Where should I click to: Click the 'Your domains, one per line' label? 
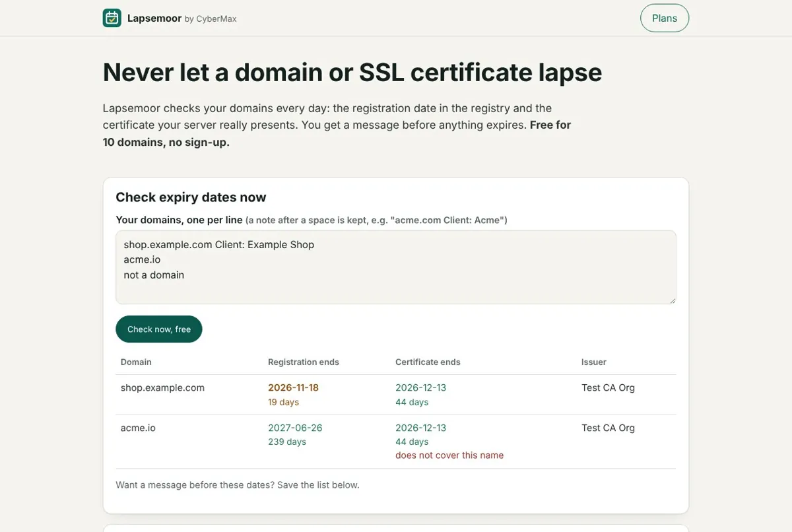click(179, 220)
